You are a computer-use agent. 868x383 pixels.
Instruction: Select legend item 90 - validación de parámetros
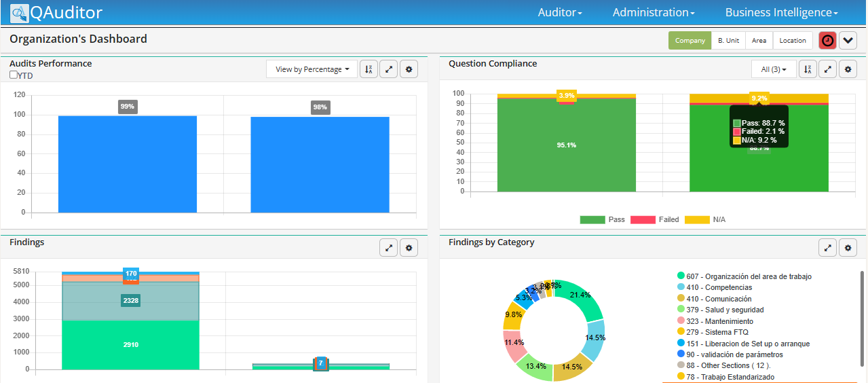point(730,354)
